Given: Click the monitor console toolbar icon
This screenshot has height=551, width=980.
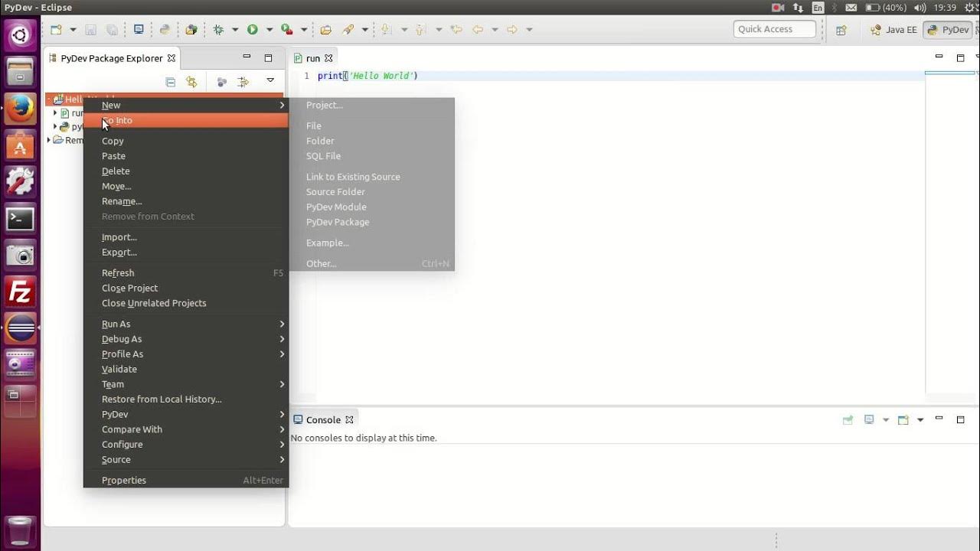Looking at the screenshot, I should tap(139, 30).
